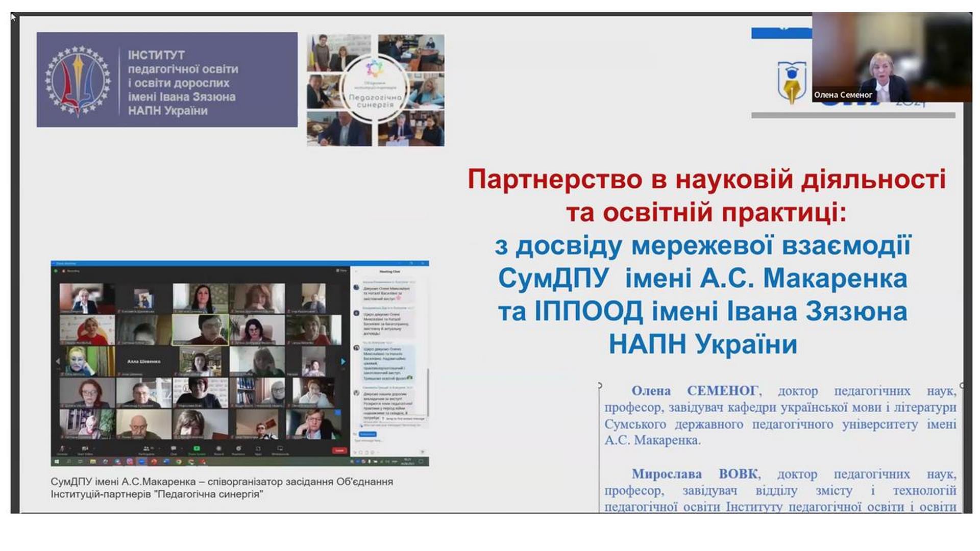The height and width of the screenshot is (551, 980).
Task: Click the name 'Олена СЕМЕНОГ' in author text
Action: [695, 391]
